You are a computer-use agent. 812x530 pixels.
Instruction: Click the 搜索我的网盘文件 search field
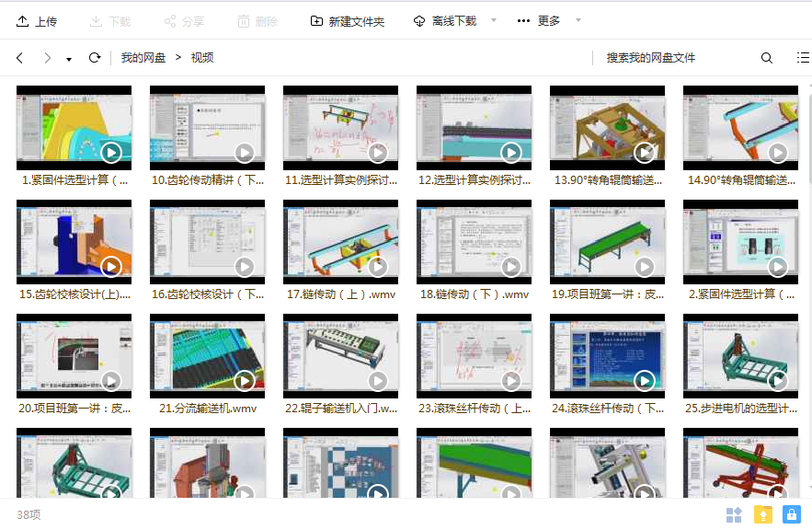tap(676, 58)
